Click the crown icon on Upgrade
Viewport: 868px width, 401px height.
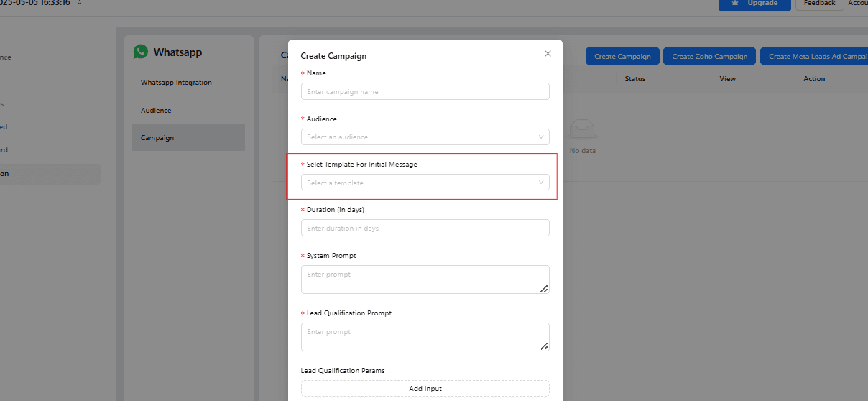coord(735,3)
